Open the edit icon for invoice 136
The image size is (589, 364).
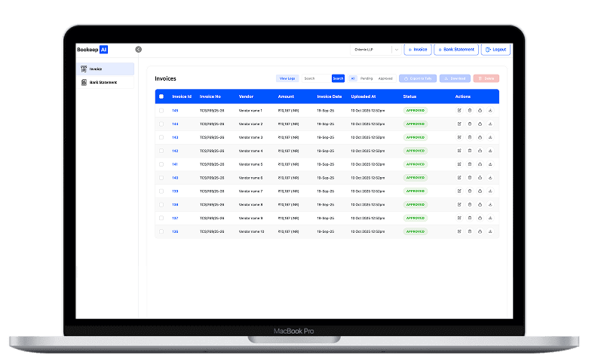click(x=459, y=231)
